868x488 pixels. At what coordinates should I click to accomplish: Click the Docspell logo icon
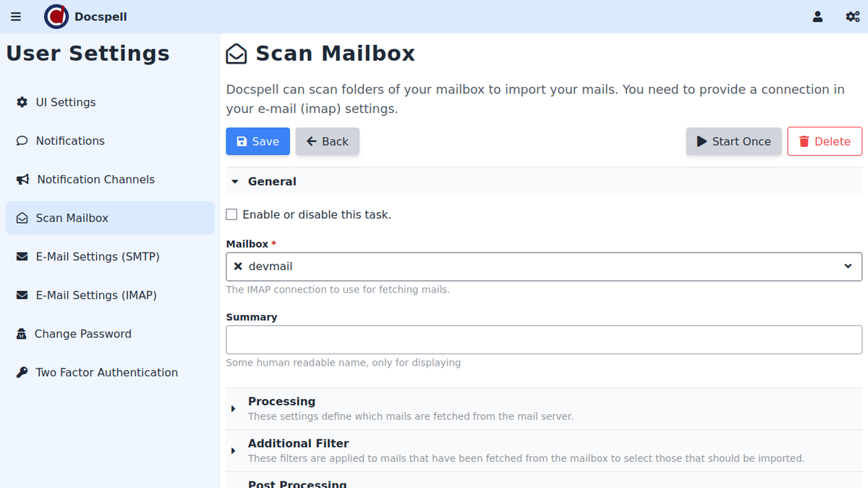[56, 17]
